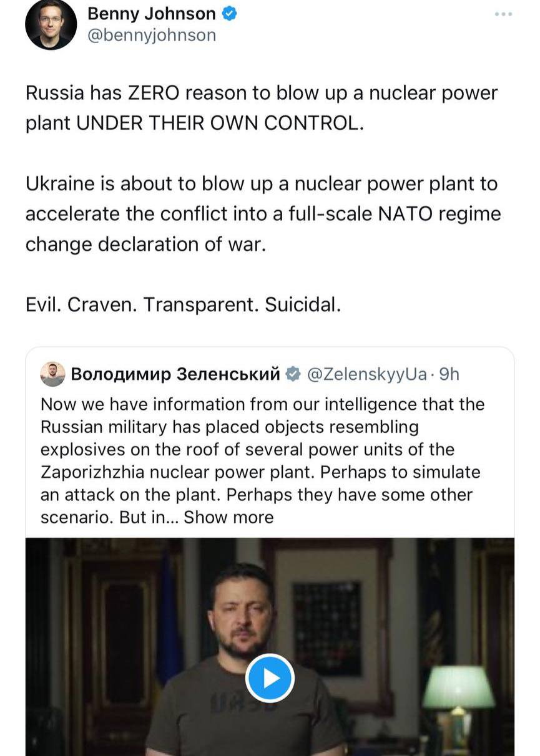Open the Benny Johnson display name
Image resolution: width=540 pixels, height=756 pixels.
[151, 13]
